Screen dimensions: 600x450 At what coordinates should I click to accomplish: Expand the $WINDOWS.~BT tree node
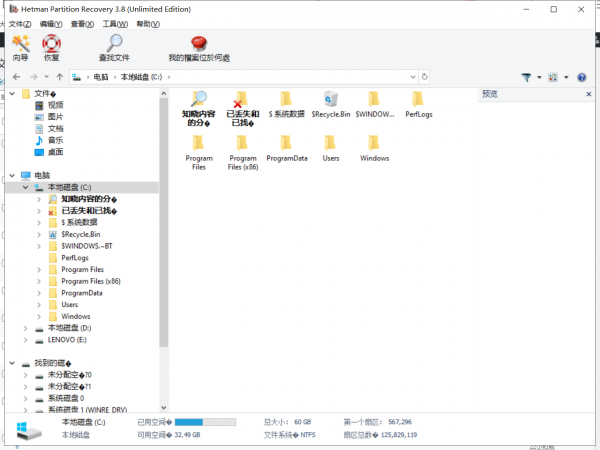39,246
